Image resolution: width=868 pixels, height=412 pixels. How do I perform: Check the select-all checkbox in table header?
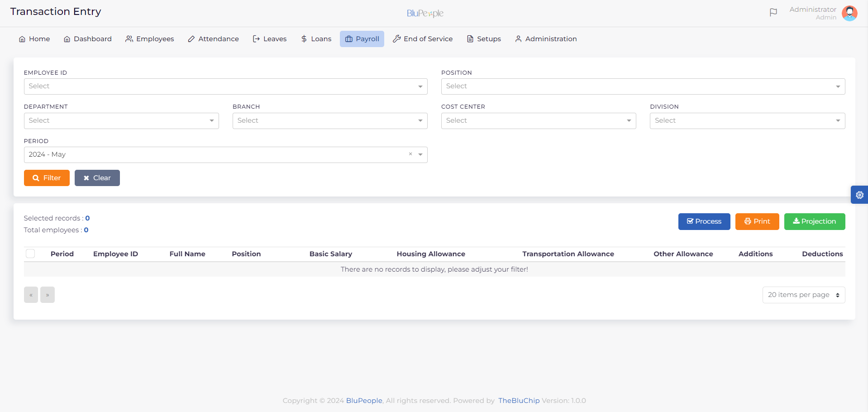(30, 254)
